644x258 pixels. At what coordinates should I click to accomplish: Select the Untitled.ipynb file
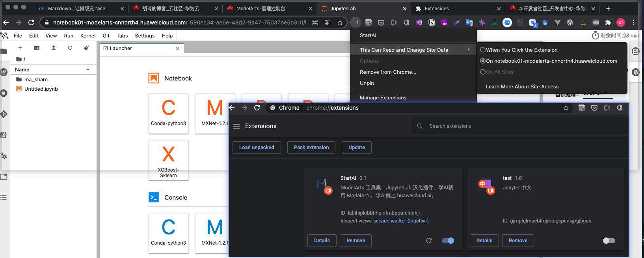click(x=41, y=89)
